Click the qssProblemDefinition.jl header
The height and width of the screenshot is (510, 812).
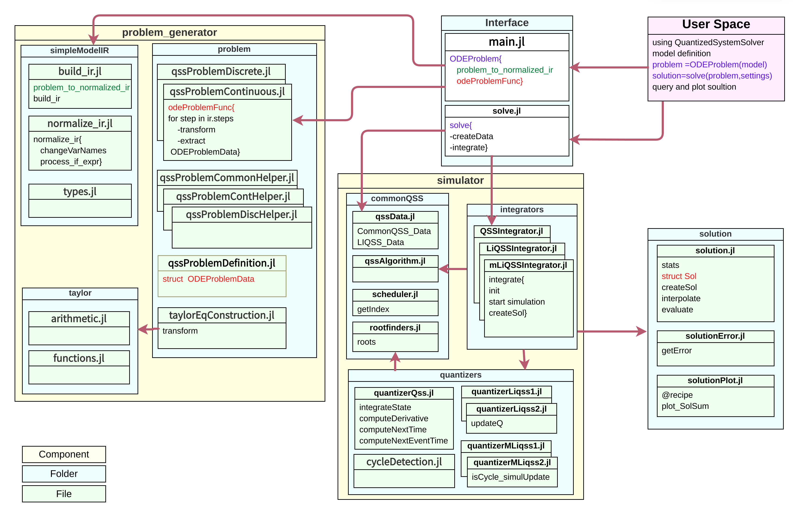click(x=222, y=263)
